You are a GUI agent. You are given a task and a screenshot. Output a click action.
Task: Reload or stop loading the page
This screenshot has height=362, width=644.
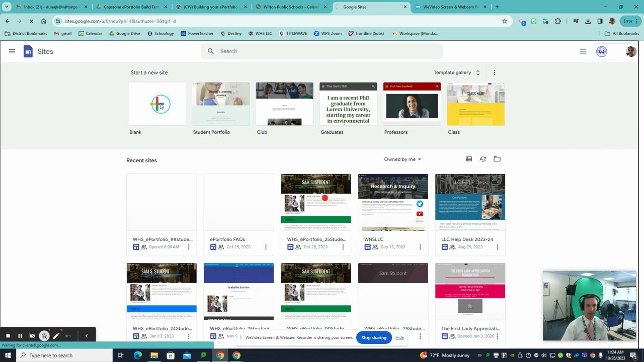(32, 21)
